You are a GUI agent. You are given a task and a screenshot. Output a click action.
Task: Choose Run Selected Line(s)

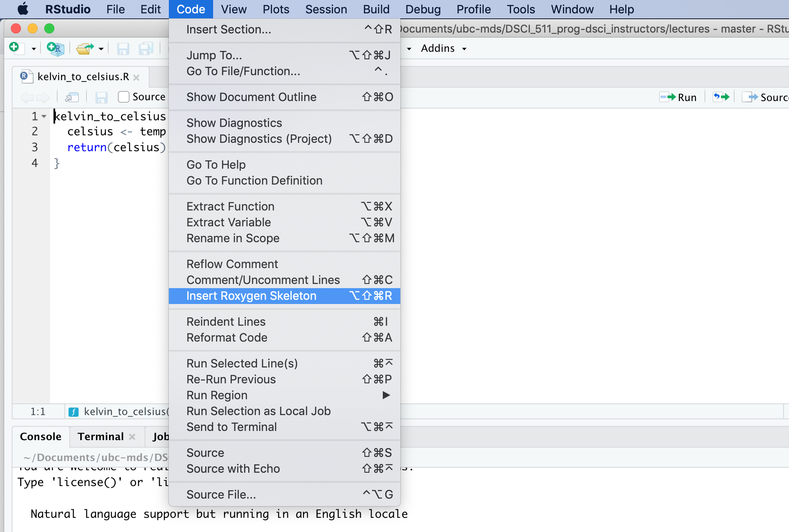click(285, 363)
